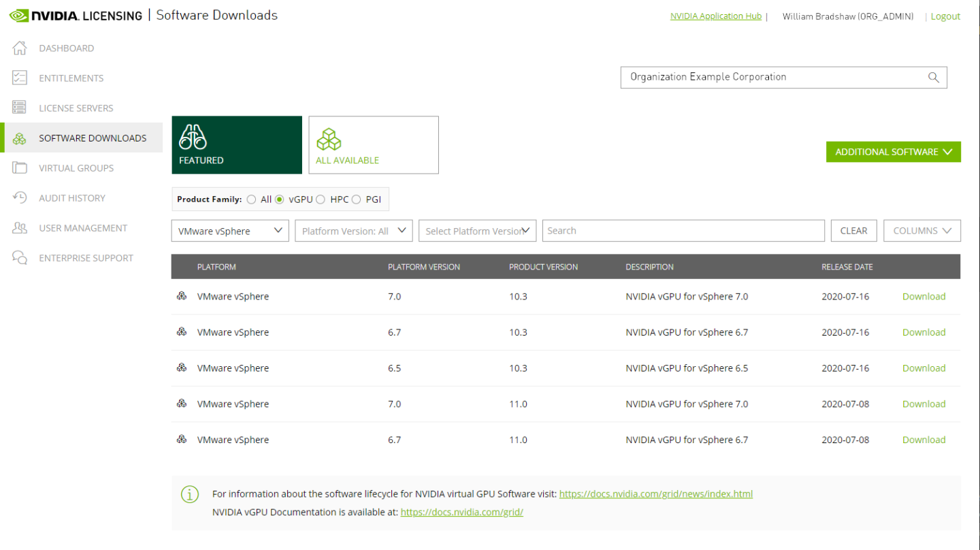Image resolution: width=980 pixels, height=550 pixels.
Task: Select the PGI product family radio button
Action: (x=356, y=199)
